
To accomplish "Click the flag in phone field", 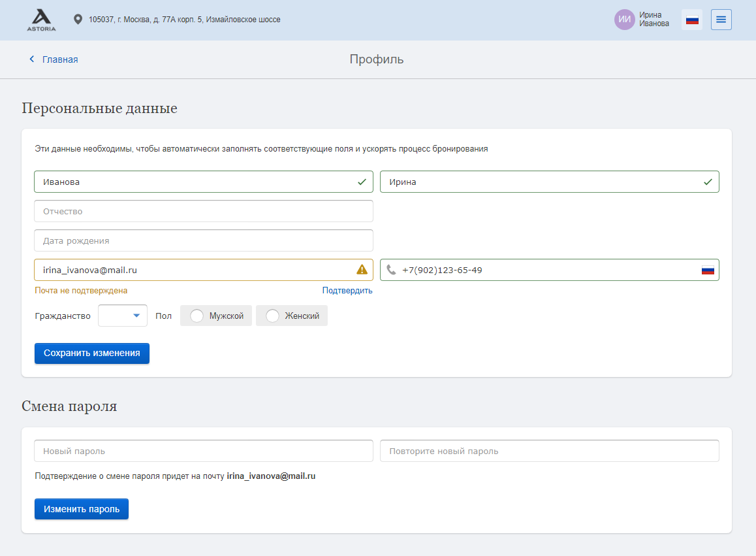I will coord(707,270).
